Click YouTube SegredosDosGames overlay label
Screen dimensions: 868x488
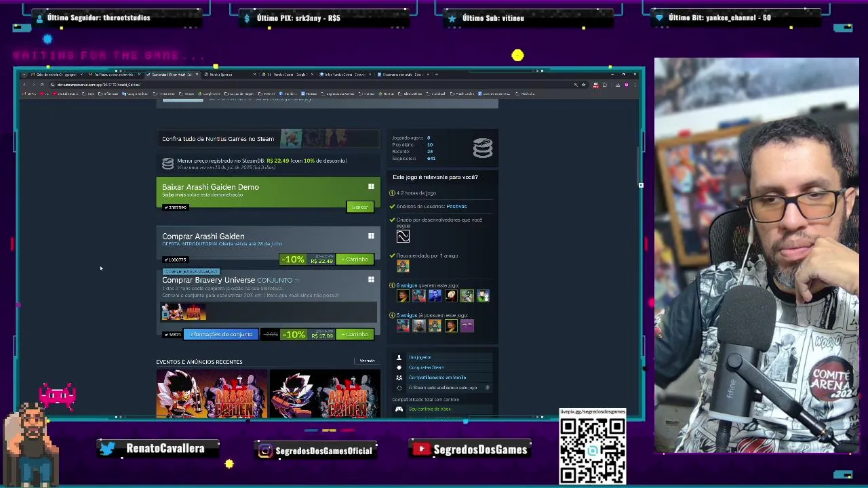coord(471,449)
